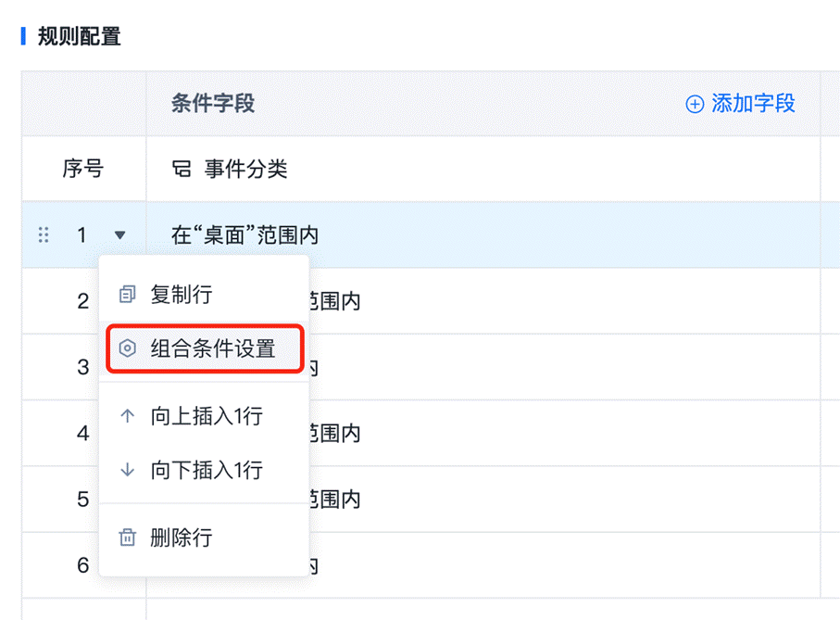Click the row 1 condition cell 在"桌面"范围内
Screen dimensions: 840x620
pos(244,235)
